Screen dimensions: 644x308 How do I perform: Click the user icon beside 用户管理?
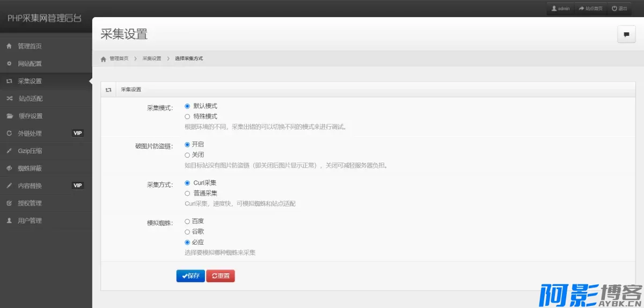pos(9,221)
